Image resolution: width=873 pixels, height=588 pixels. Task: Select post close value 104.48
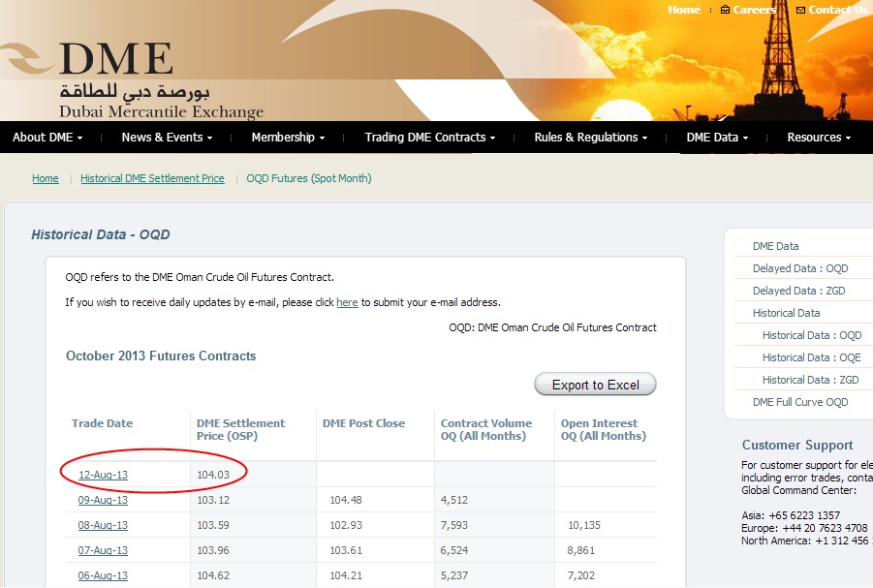coord(346,500)
